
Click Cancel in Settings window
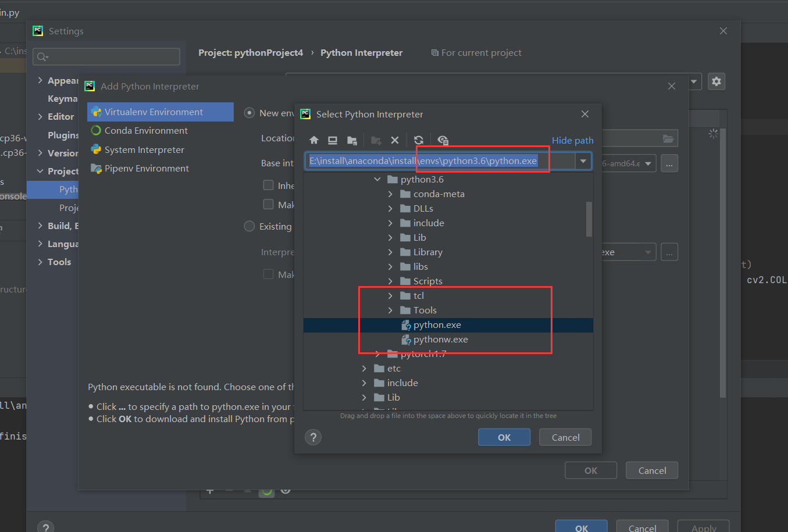click(x=642, y=527)
